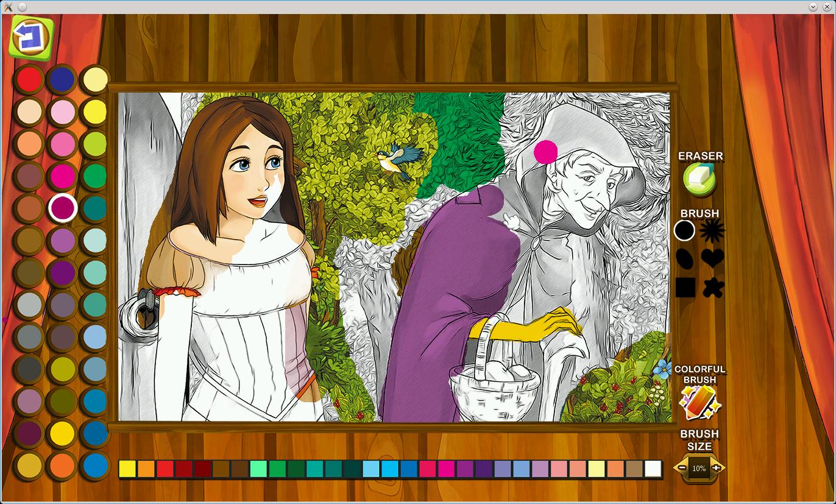Click the 10% brush size display

699,468
